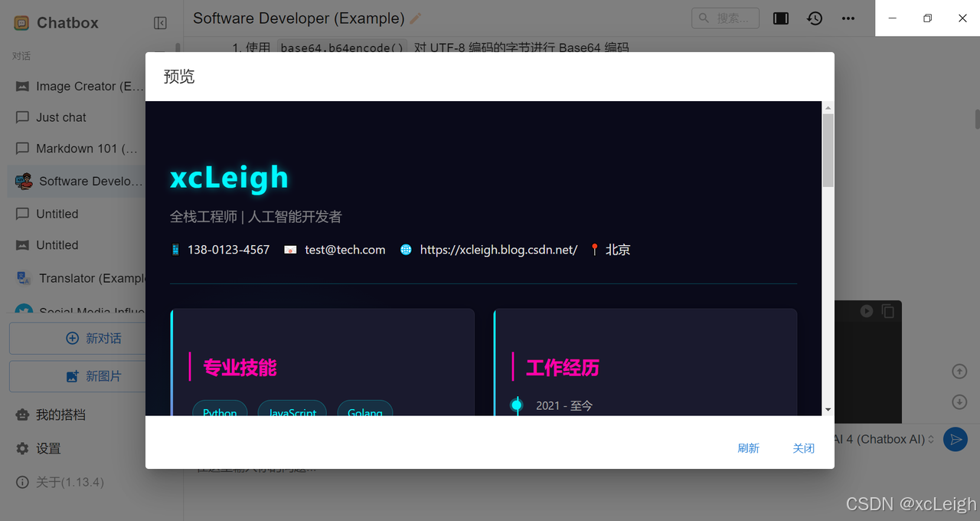The height and width of the screenshot is (521, 980).
Task: Click the 专业技能 section heading
Action: [240, 368]
